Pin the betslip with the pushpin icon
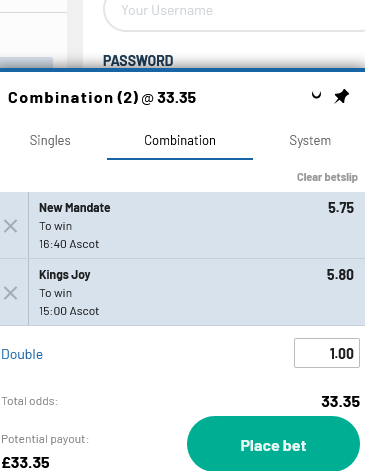The image size is (365, 471). 341,97
